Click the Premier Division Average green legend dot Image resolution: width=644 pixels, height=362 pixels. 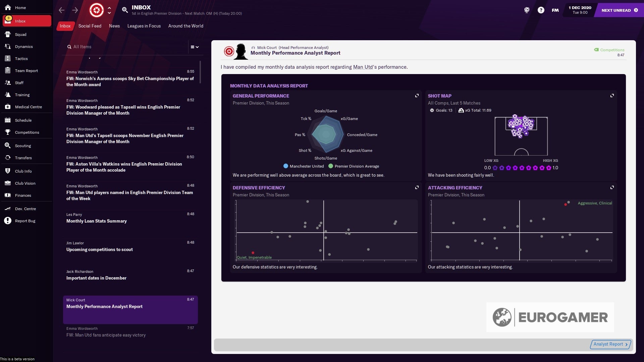(x=331, y=166)
